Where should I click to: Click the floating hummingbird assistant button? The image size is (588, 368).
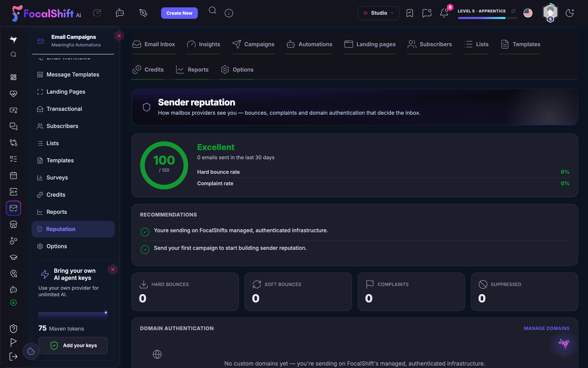(x=564, y=344)
